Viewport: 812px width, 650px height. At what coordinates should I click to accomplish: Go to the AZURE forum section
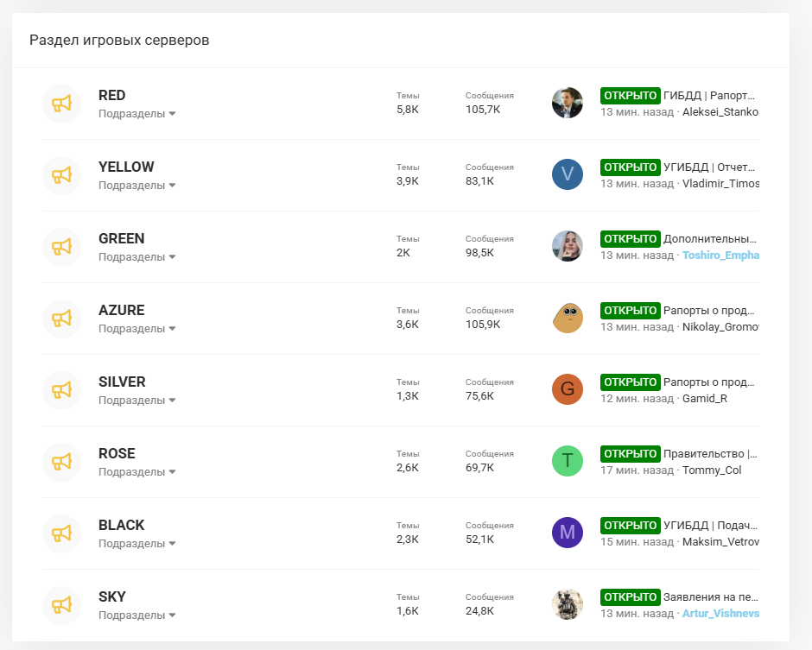(121, 310)
